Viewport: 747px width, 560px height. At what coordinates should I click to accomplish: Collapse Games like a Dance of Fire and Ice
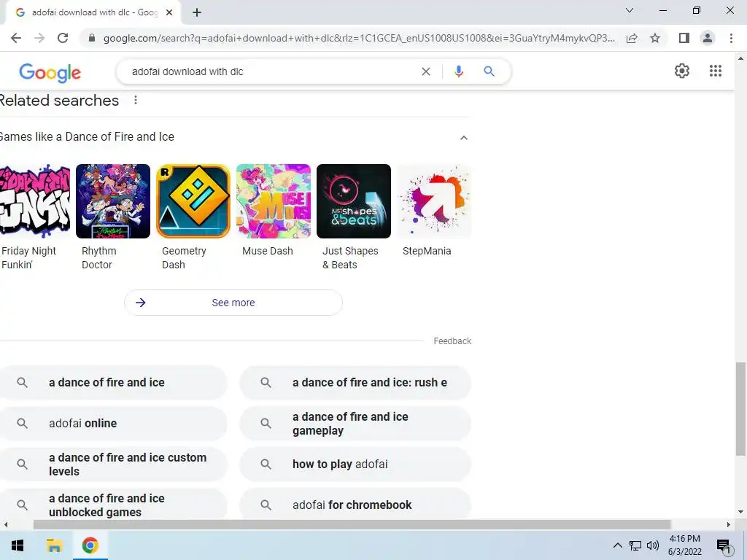point(463,138)
